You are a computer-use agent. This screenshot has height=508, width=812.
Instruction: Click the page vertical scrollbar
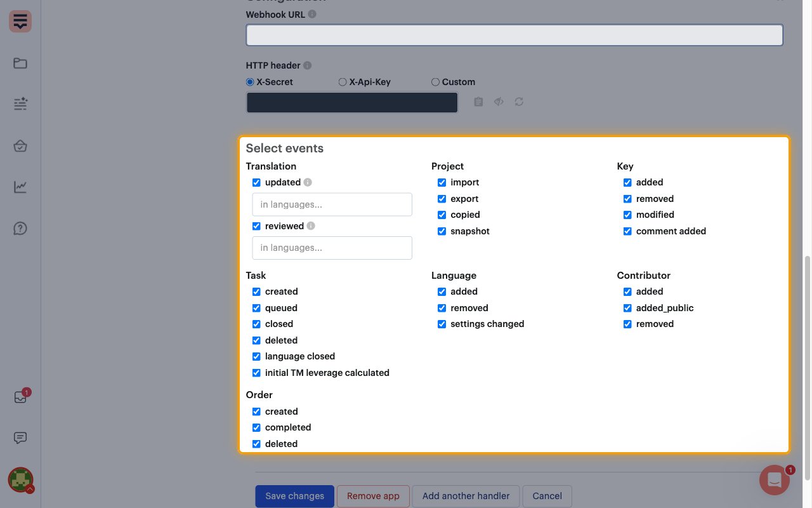coord(808,368)
